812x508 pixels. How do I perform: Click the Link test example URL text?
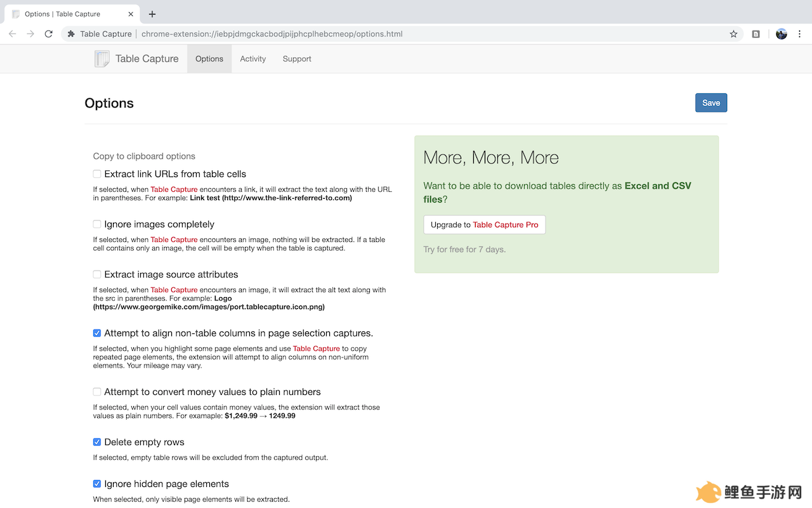(271, 198)
